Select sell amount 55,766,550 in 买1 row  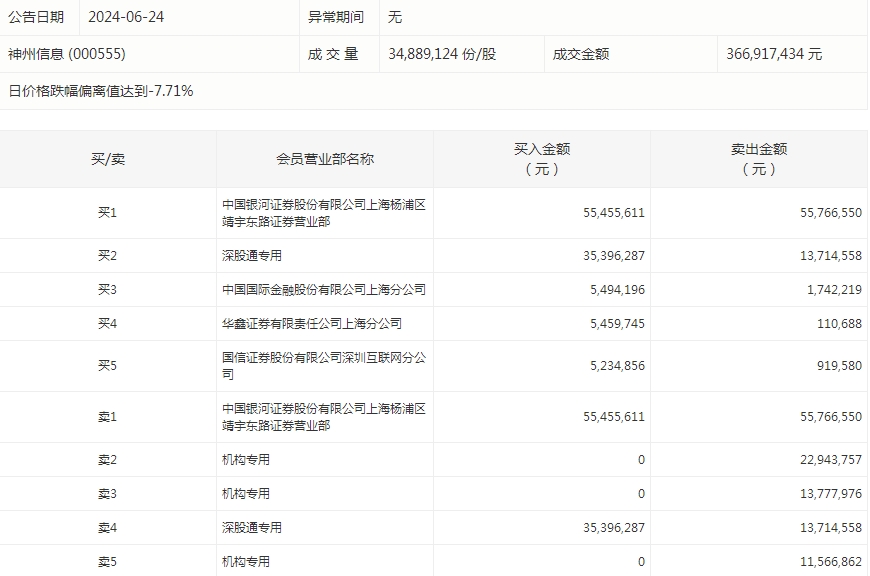click(x=831, y=213)
